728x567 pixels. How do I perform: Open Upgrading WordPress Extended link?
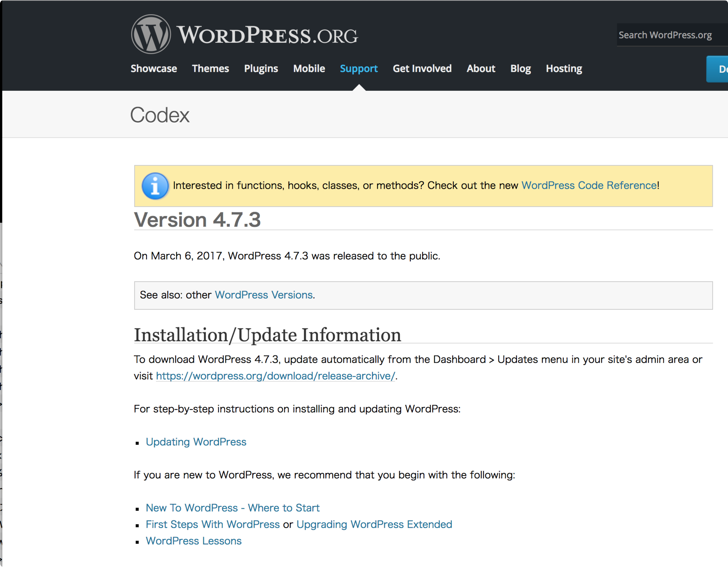pos(374,524)
